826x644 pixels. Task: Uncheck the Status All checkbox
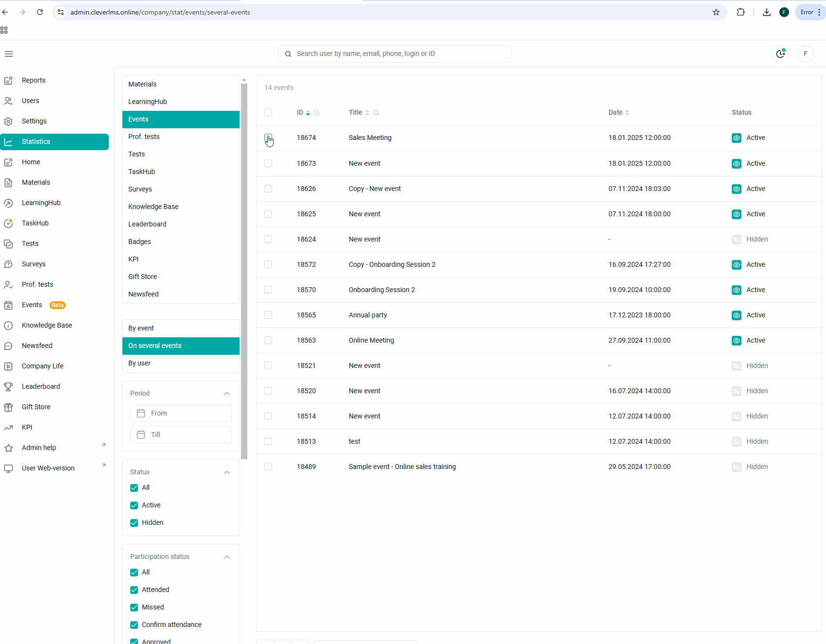(134, 488)
